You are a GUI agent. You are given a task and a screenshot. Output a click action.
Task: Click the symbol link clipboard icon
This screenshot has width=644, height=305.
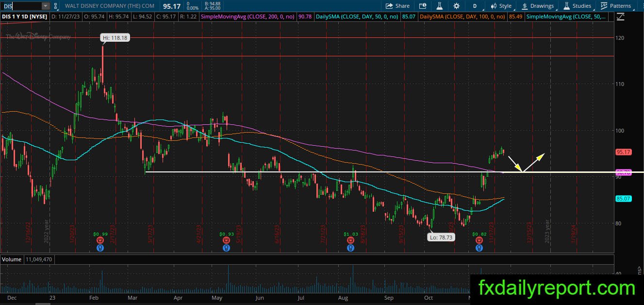55,6
